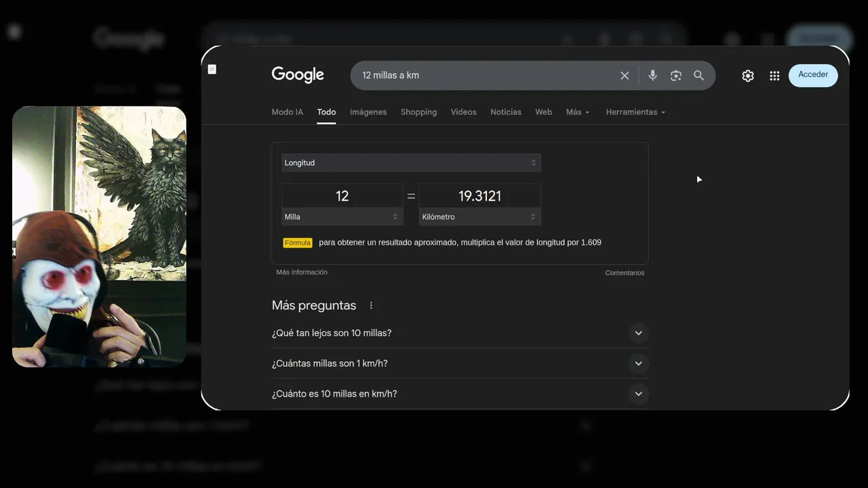Viewport: 868px width, 488px height.
Task: Expand question ¿Cuántas millas son 1 km/h?
Action: coord(460,364)
